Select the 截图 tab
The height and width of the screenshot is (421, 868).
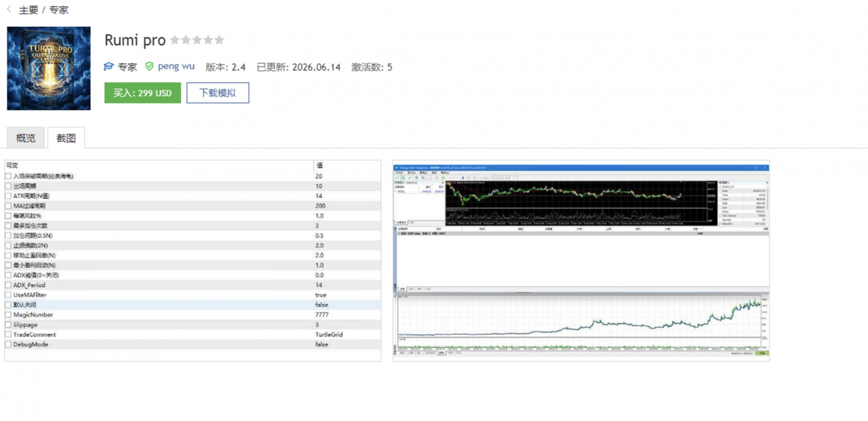(x=66, y=137)
